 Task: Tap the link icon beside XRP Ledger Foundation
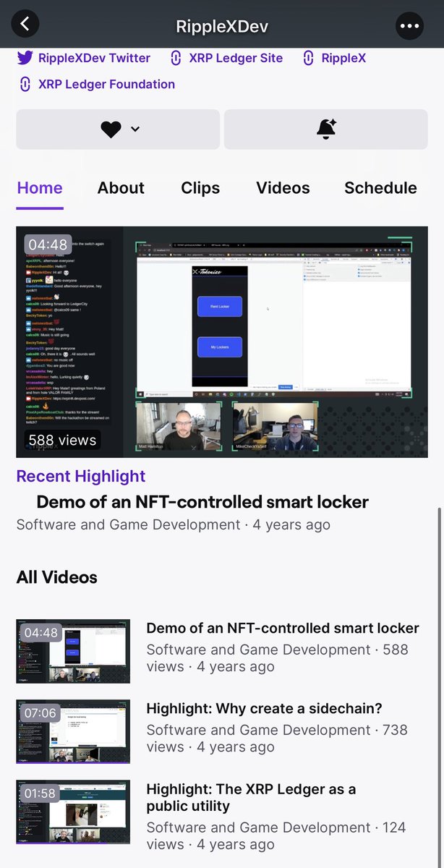pyautogui.click(x=25, y=84)
